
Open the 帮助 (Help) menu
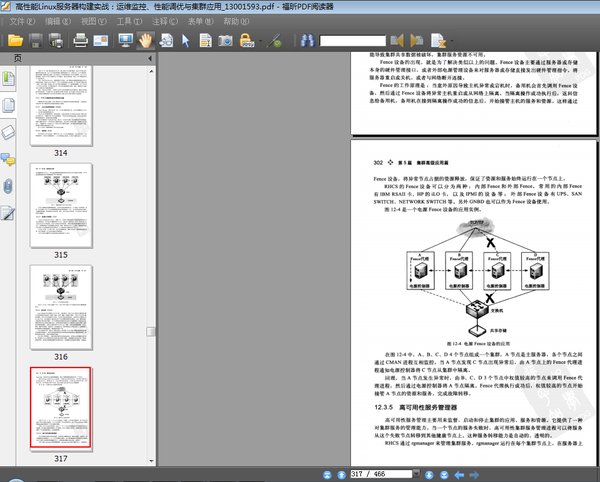pos(236,21)
